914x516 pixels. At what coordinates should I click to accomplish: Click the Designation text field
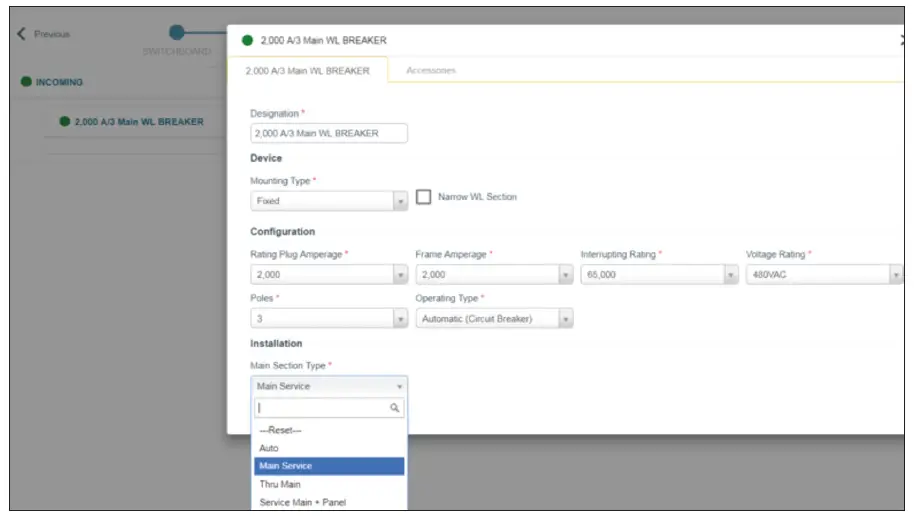(329, 133)
